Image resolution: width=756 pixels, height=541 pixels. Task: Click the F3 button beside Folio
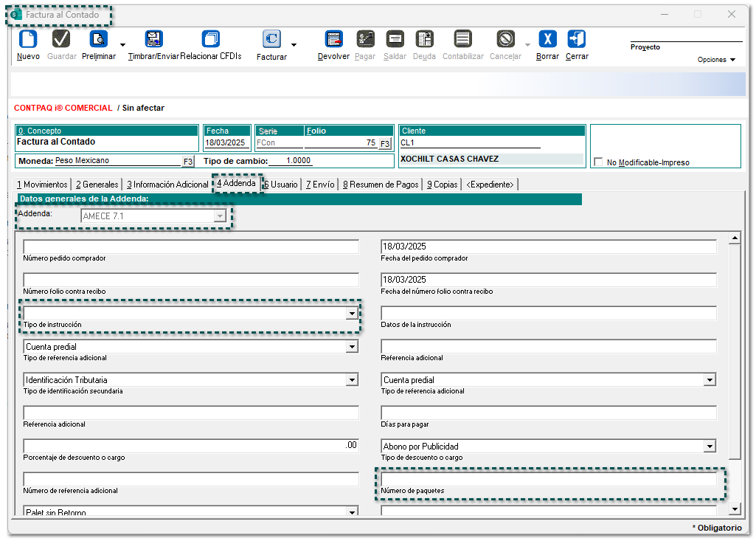click(385, 144)
